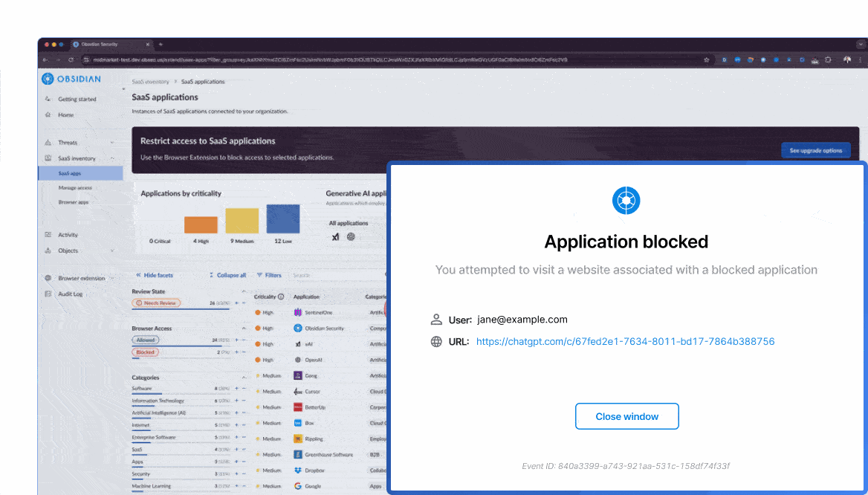This screenshot has height=495, width=868.
Task: Expand the Threats sidebar section
Action: click(111, 143)
